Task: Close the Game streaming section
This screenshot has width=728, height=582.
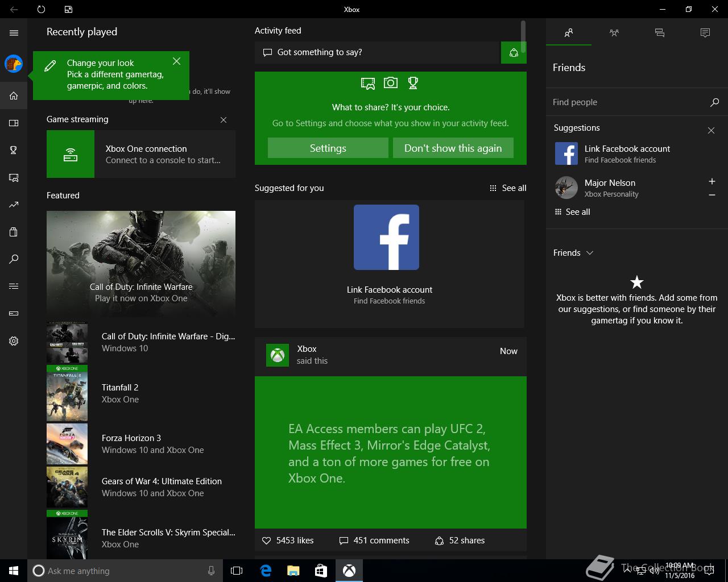Action: [x=224, y=120]
